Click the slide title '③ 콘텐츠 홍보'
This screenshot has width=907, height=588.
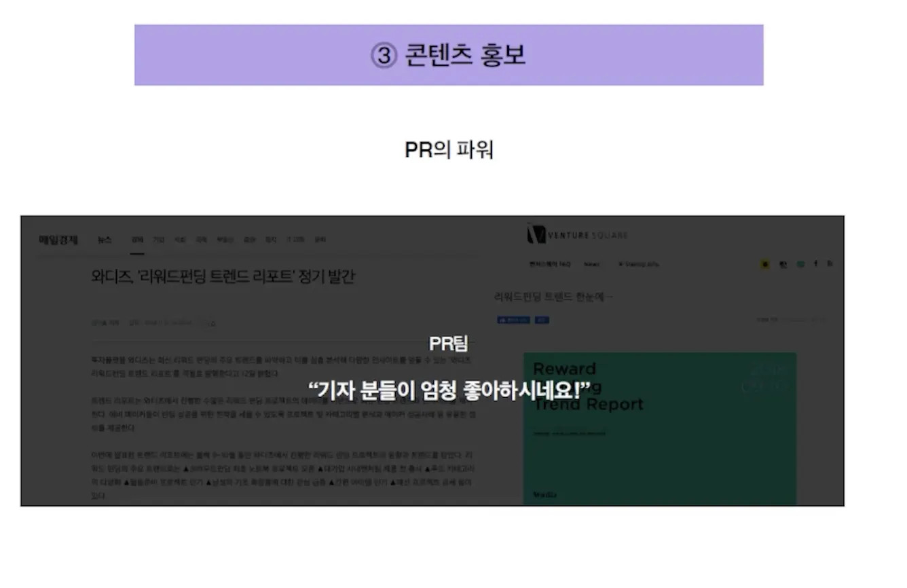click(449, 55)
